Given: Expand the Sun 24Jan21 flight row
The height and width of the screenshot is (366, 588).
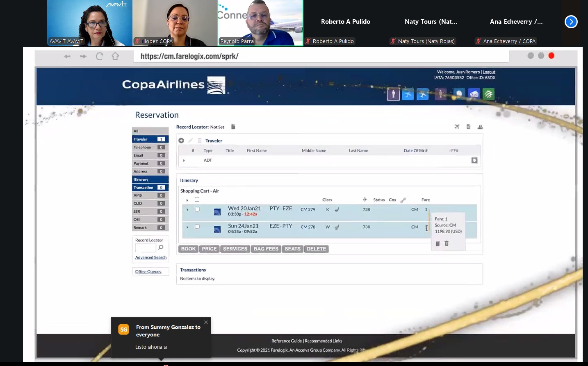Looking at the screenshot, I should [187, 227].
